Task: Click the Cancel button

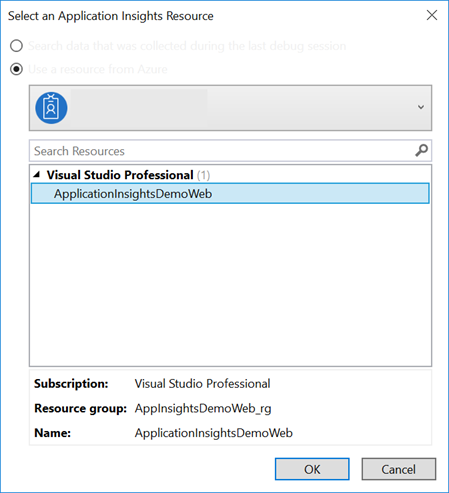Action: click(399, 469)
